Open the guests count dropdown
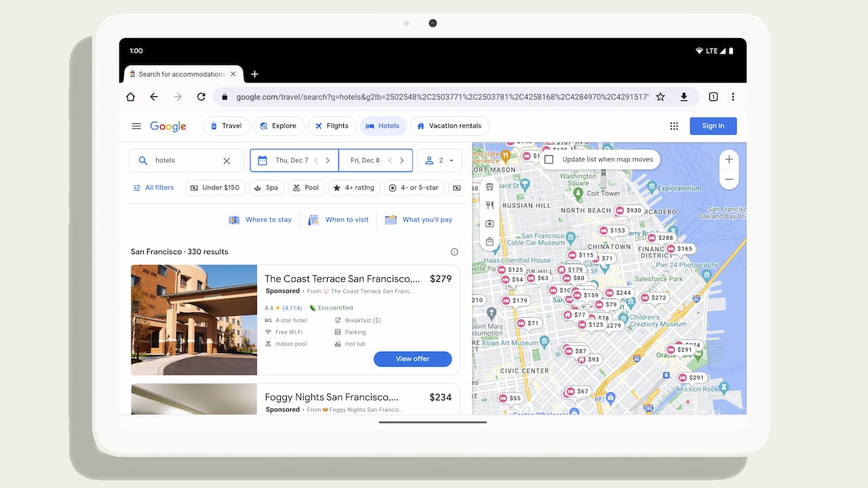868x488 pixels. (x=439, y=161)
